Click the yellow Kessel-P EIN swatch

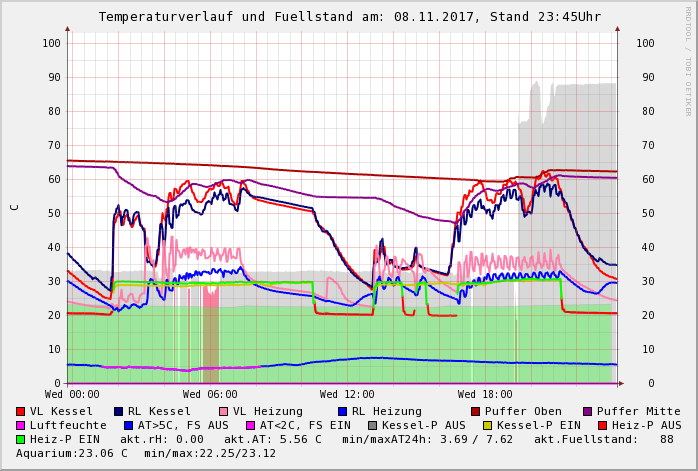(x=488, y=425)
